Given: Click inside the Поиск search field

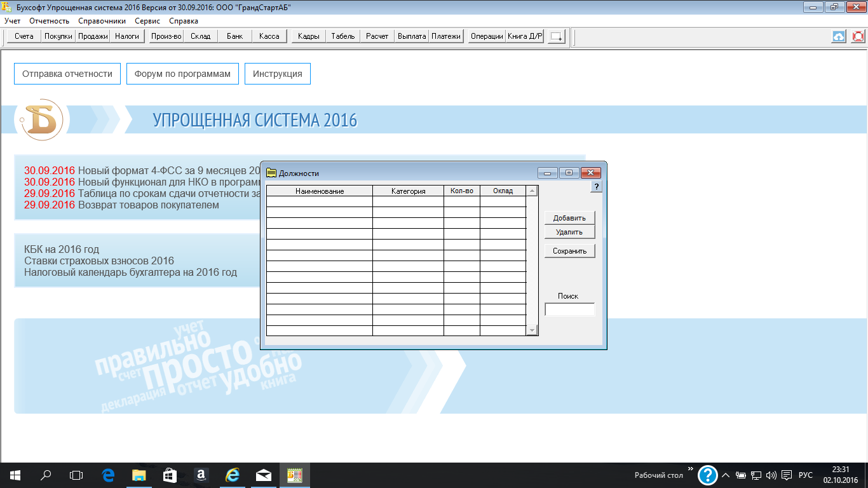Looking at the screenshot, I should click(569, 309).
